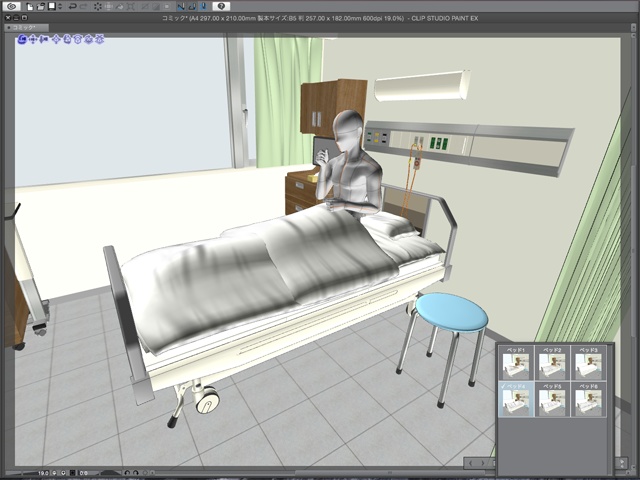The width and height of the screenshot is (640, 480).
Task: Save the canvas with the Save icon
Action: (x=52, y=7)
